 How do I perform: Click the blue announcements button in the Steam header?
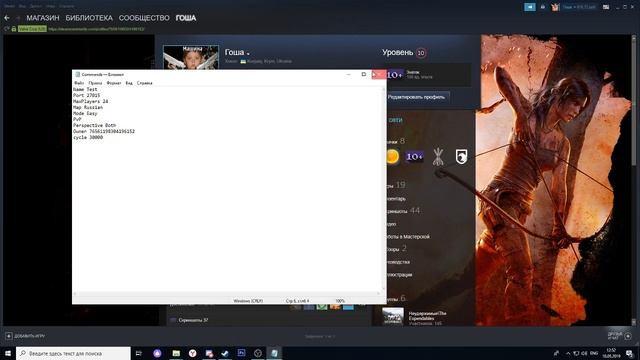click(530, 7)
